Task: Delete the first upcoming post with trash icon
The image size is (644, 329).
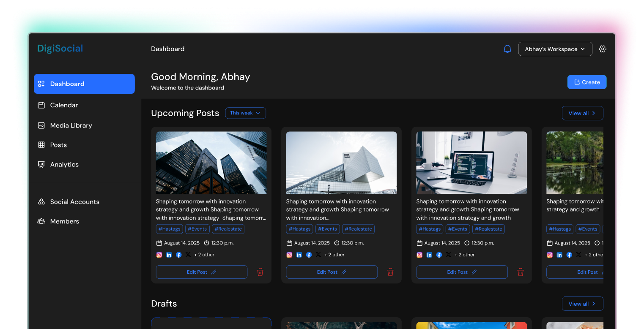Action: click(260, 272)
